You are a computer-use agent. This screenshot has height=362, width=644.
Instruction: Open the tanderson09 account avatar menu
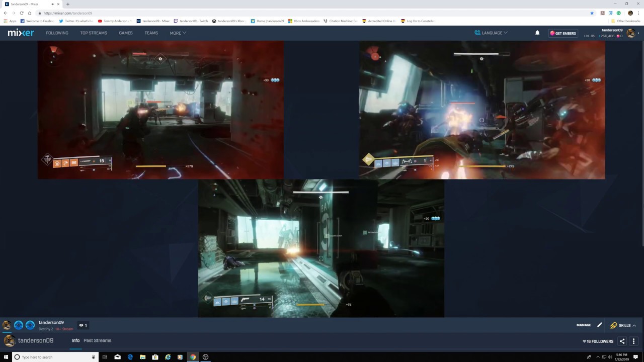630,33
